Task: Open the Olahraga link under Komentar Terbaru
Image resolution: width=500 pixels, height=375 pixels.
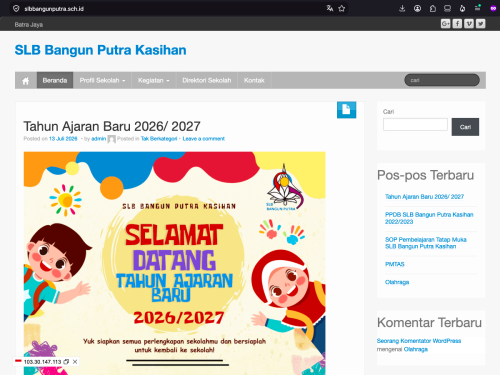Action: (x=416, y=349)
